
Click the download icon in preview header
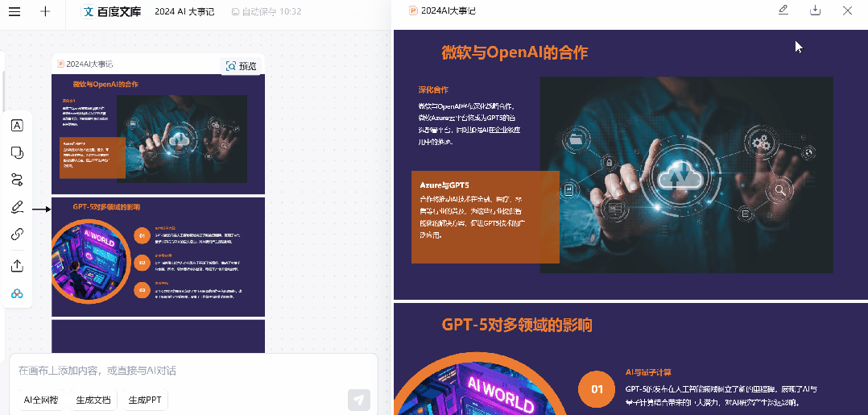(x=815, y=10)
